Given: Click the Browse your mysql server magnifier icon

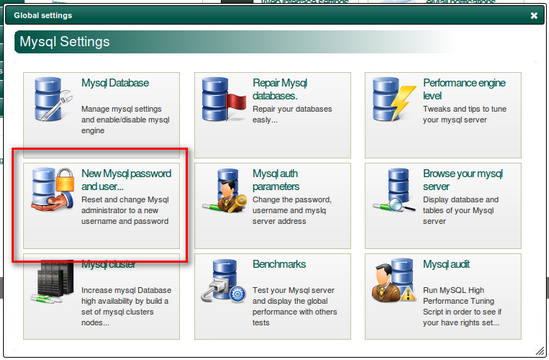Looking at the screenshot, I should tap(394, 190).
